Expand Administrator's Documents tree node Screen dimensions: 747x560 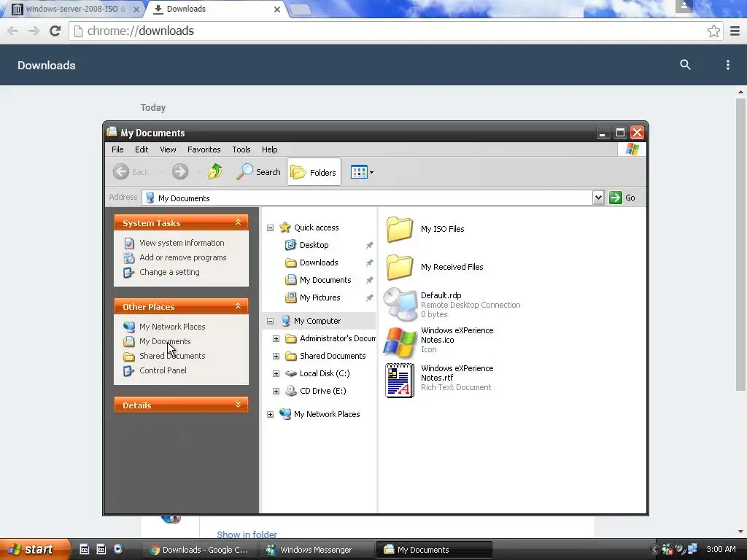[x=276, y=338]
